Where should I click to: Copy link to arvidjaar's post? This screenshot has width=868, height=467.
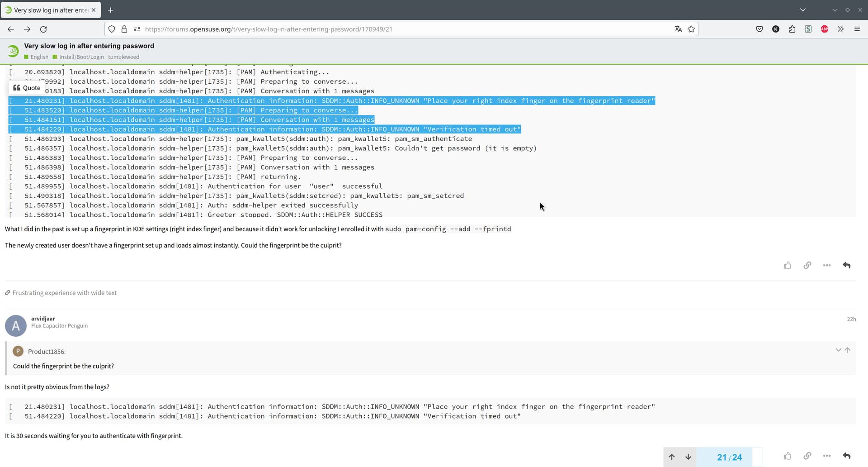click(x=807, y=456)
